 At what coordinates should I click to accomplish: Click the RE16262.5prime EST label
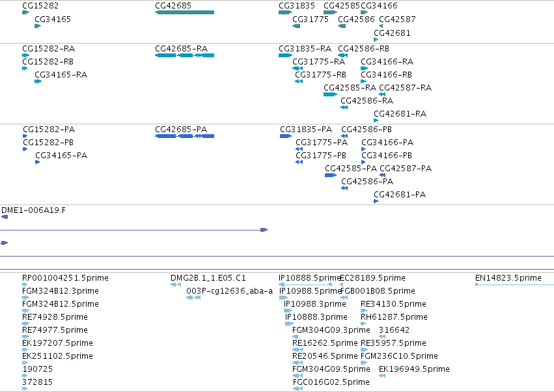[325, 343]
